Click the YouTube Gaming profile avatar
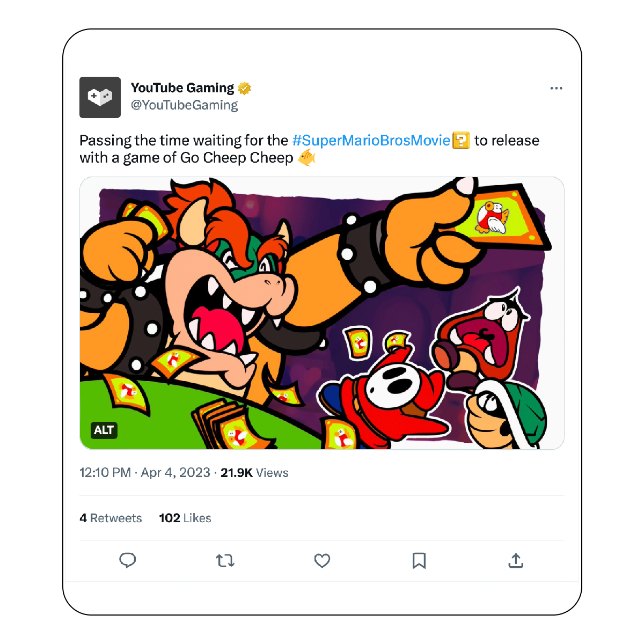The image size is (644, 644). (x=100, y=97)
